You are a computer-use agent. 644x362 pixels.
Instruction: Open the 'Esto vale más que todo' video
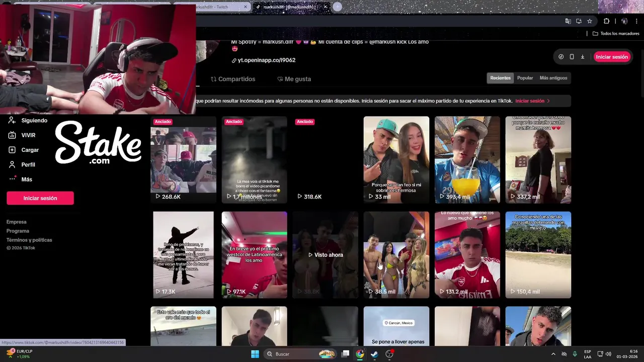pos(183,326)
